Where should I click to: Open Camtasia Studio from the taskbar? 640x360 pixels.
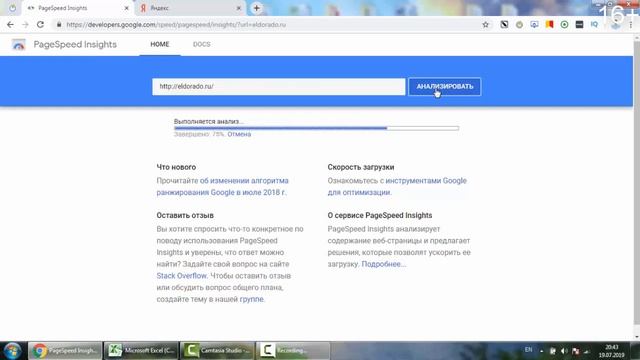coord(217,351)
